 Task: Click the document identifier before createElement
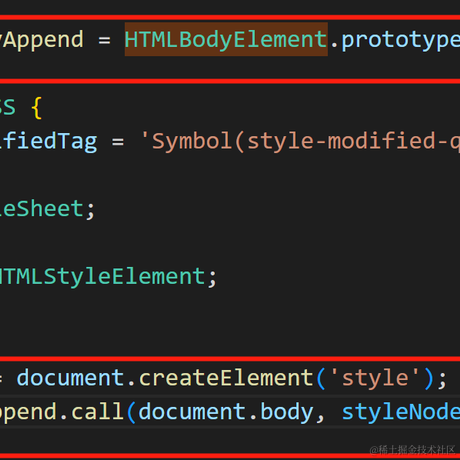70,378
